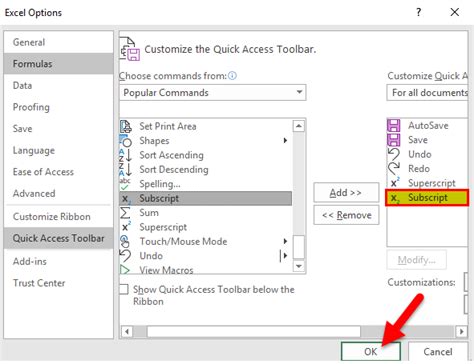Click the Sum sigma icon
Image resolution: width=474 pixels, height=364 pixels.
pos(125,213)
